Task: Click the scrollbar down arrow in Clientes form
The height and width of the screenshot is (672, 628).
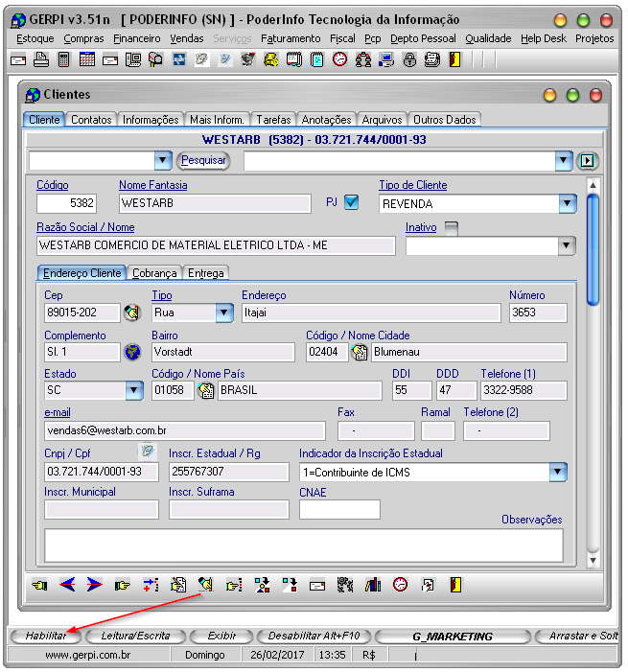Action: (x=593, y=560)
